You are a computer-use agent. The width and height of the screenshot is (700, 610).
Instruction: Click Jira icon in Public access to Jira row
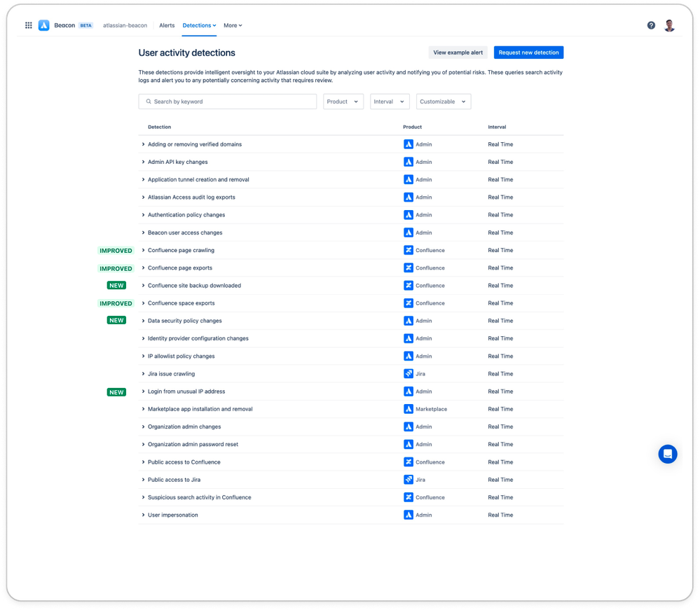[409, 480]
